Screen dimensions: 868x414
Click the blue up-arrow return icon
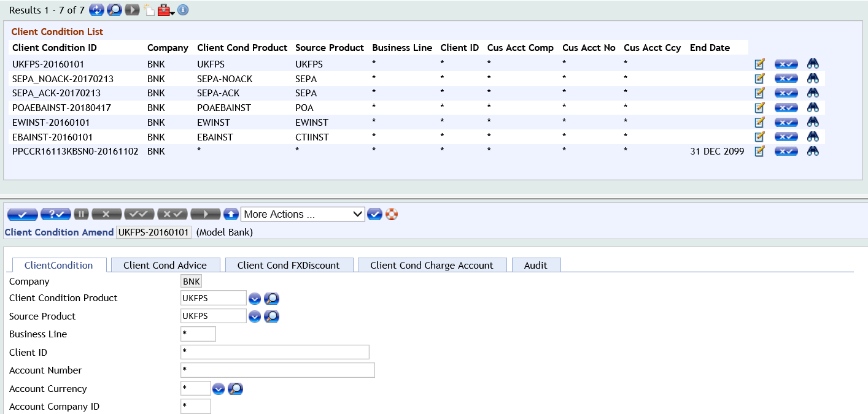pos(231,214)
